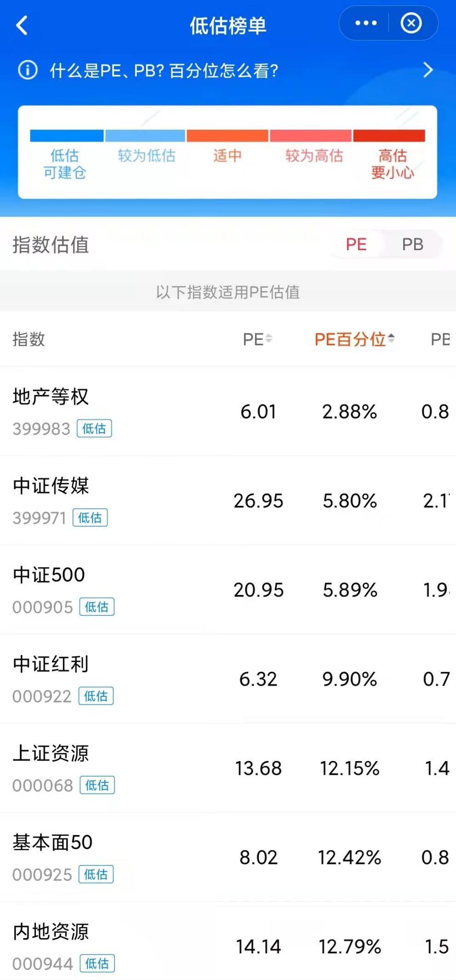Click the index code 000922
The height and width of the screenshot is (980, 456).
41,697
